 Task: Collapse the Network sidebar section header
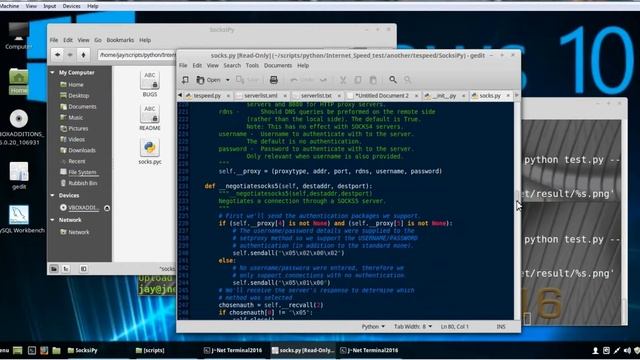(x=52, y=220)
